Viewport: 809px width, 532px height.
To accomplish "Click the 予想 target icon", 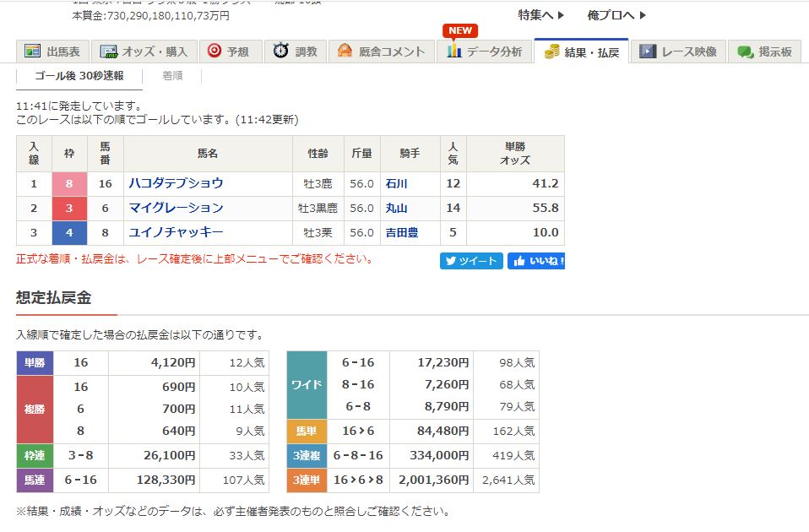I will pos(214,51).
